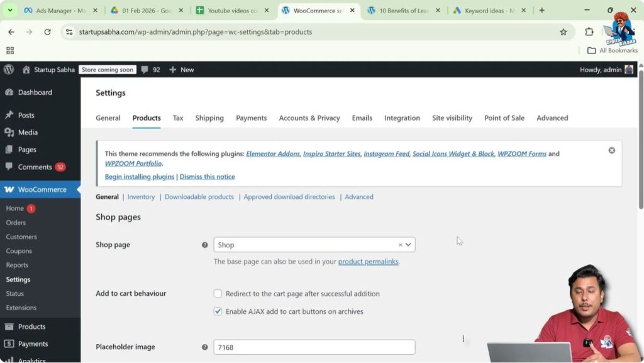Enable redirect to cart after successful addition

pos(218,293)
